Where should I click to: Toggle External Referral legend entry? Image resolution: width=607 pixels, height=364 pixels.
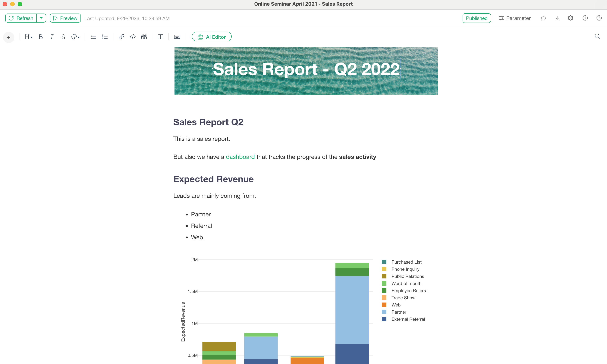403,319
